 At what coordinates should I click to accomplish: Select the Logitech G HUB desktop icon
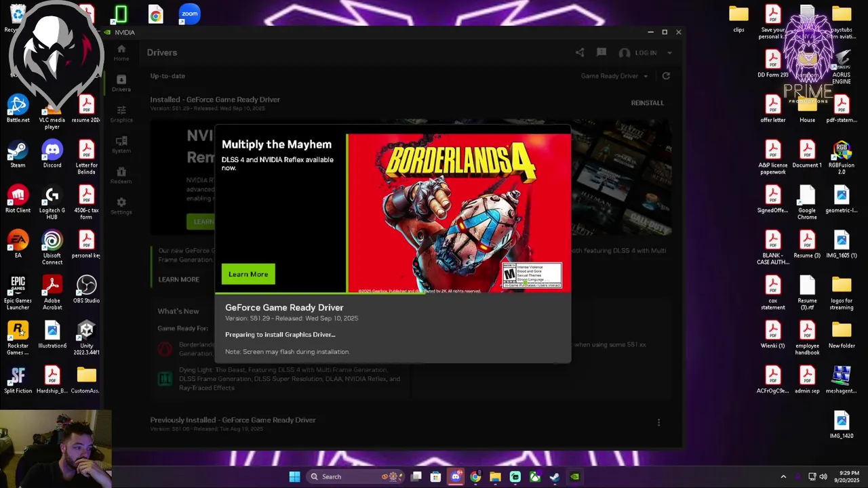pyautogui.click(x=52, y=203)
